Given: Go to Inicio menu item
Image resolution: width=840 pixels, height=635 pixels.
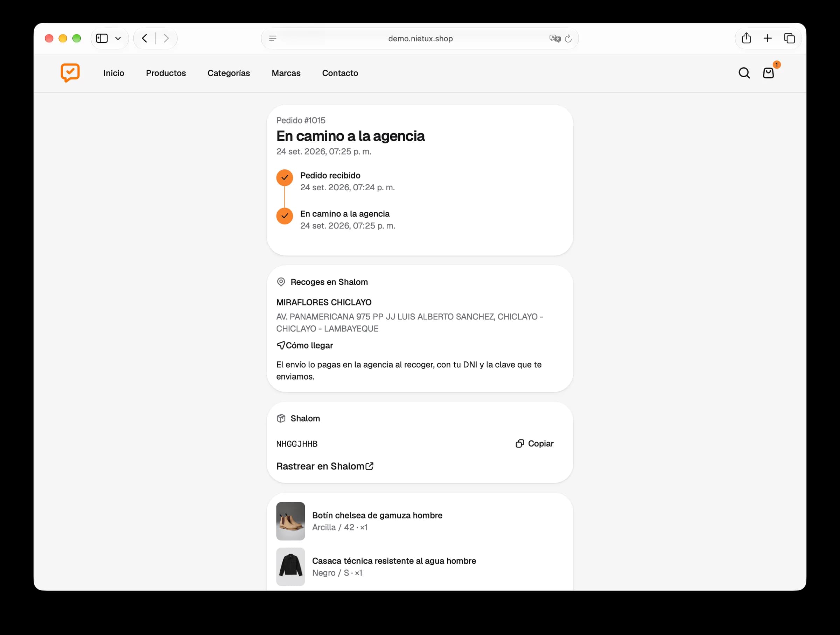Looking at the screenshot, I should (114, 73).
